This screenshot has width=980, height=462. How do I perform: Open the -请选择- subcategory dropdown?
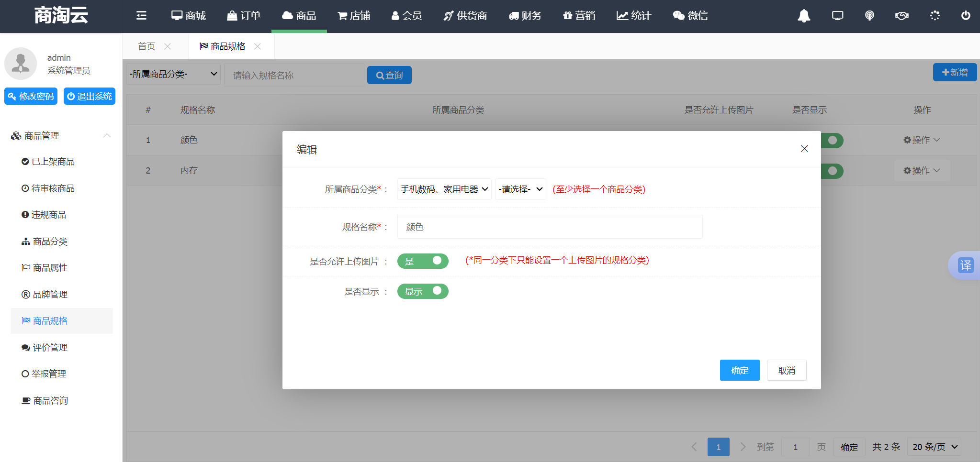520,189
